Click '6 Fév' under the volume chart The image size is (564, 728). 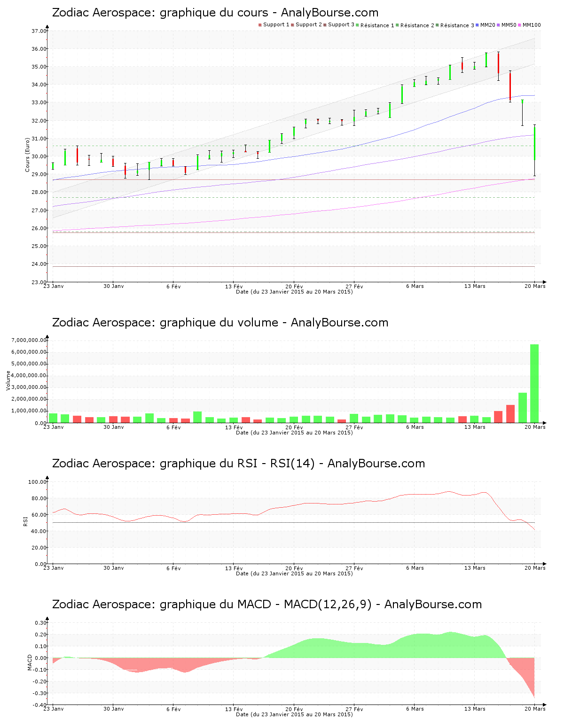tap(173, 427)
